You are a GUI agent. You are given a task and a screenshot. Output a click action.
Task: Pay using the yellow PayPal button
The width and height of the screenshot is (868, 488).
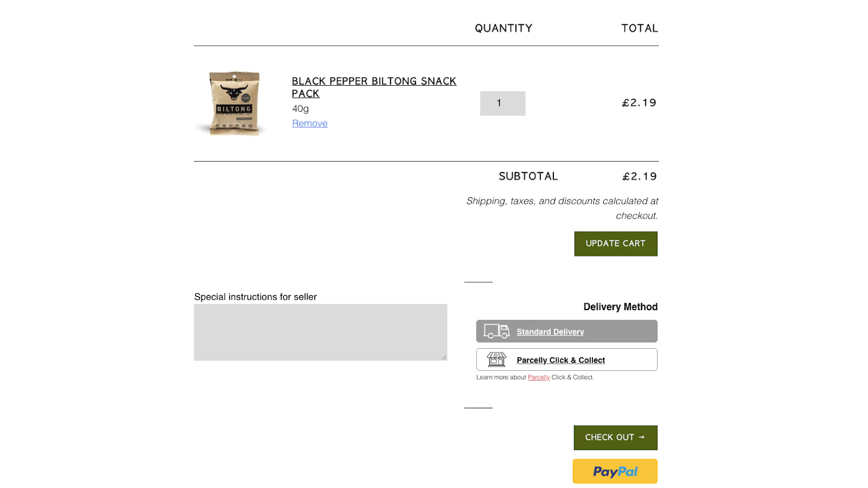(x=615, y=471)
